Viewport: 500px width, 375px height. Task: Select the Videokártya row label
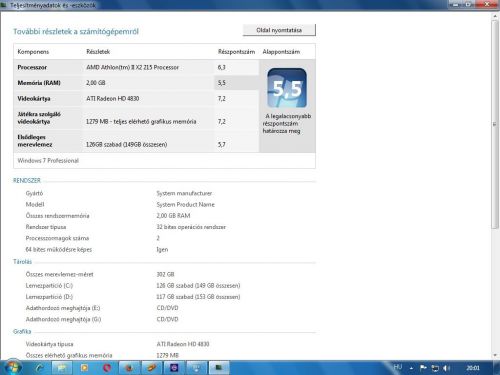click(x=34, y=99)
